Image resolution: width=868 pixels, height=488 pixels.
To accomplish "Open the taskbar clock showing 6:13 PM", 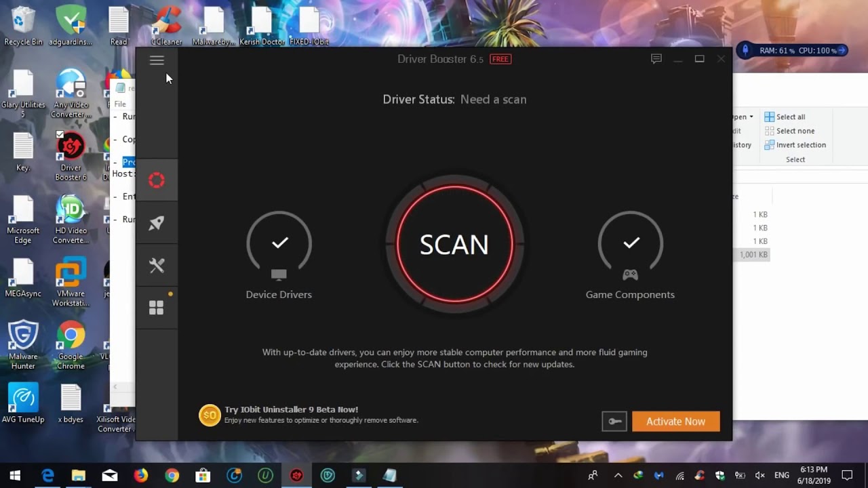I will tap(814, 475).
